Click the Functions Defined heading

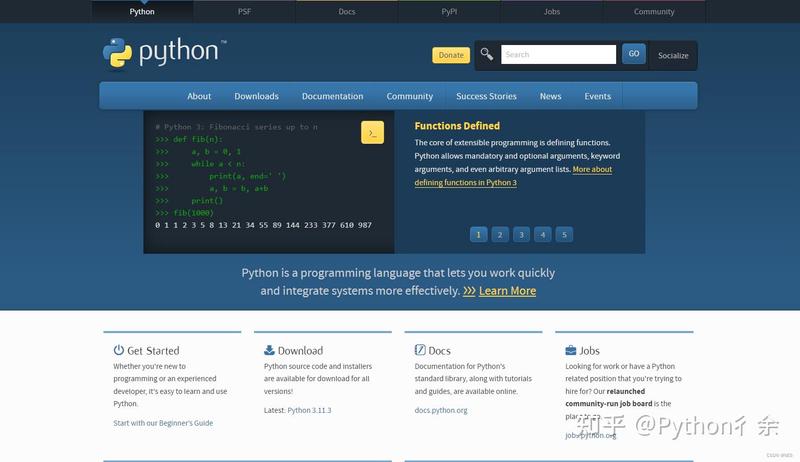tap(457, 125)
